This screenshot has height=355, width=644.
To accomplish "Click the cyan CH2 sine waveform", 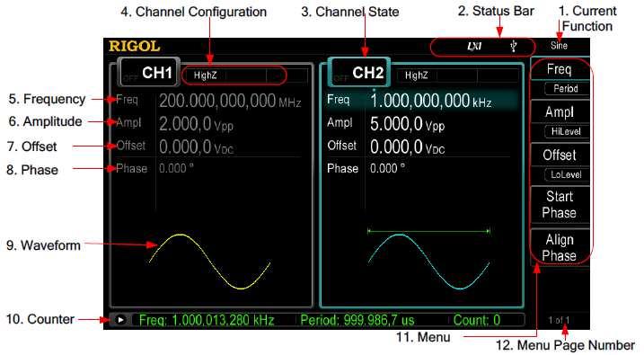I will [x=428, y=262].
